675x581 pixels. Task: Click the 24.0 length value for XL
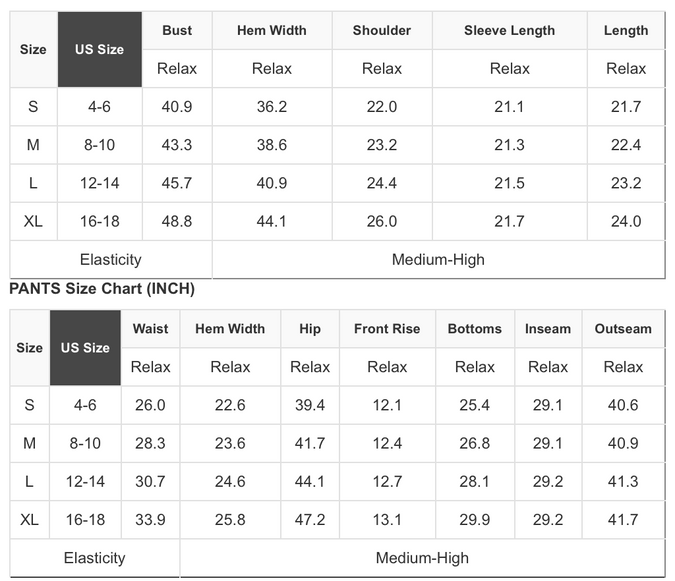[626, 221]
